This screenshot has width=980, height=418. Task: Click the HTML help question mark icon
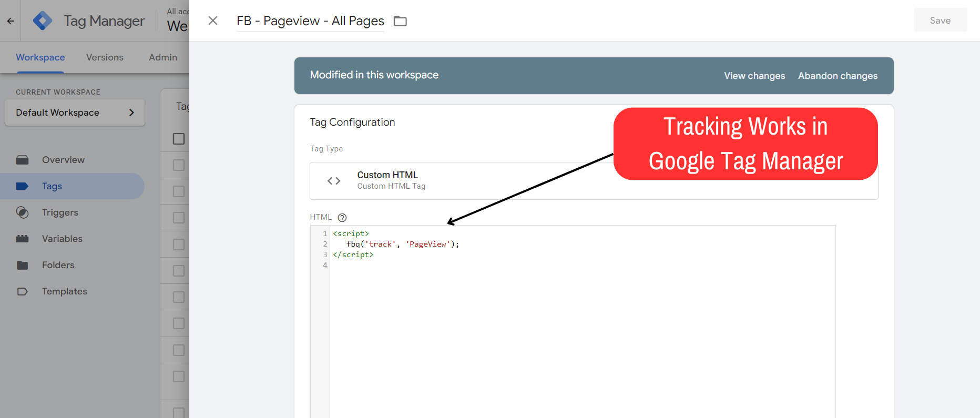click(x=342, y=218)
